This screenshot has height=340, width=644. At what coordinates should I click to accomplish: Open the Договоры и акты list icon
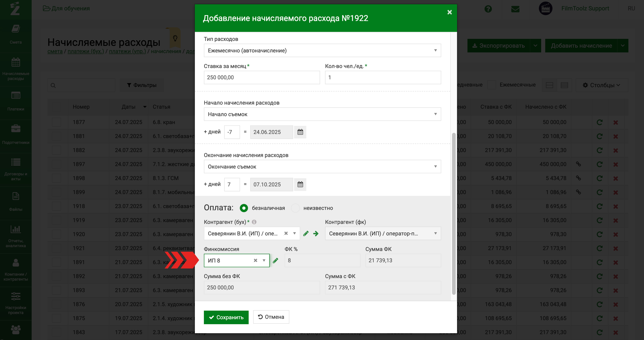tap(16, 162)
